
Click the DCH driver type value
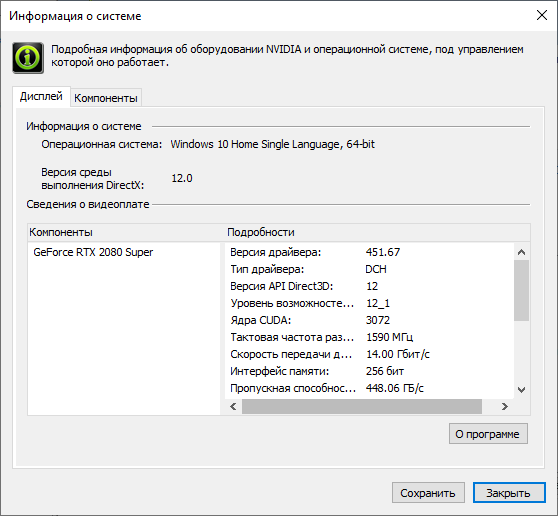[376, 269]
